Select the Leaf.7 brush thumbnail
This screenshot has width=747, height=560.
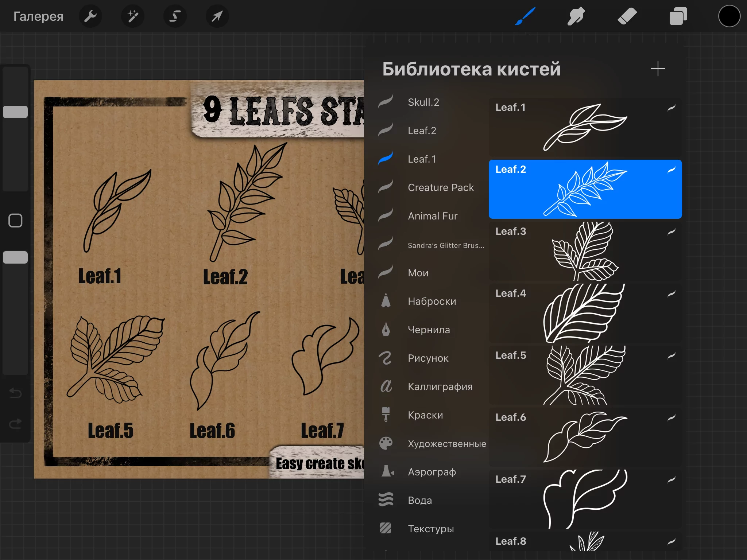pos(585,499)
